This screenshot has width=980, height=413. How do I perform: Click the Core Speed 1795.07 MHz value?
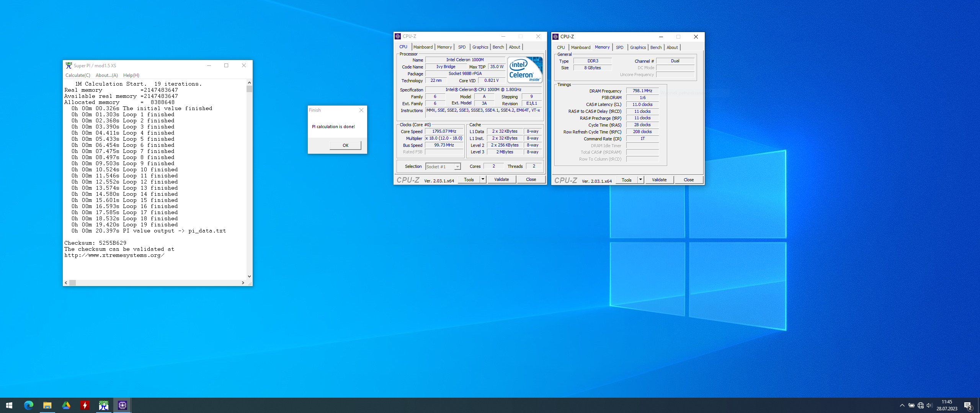tap(444, 131)
